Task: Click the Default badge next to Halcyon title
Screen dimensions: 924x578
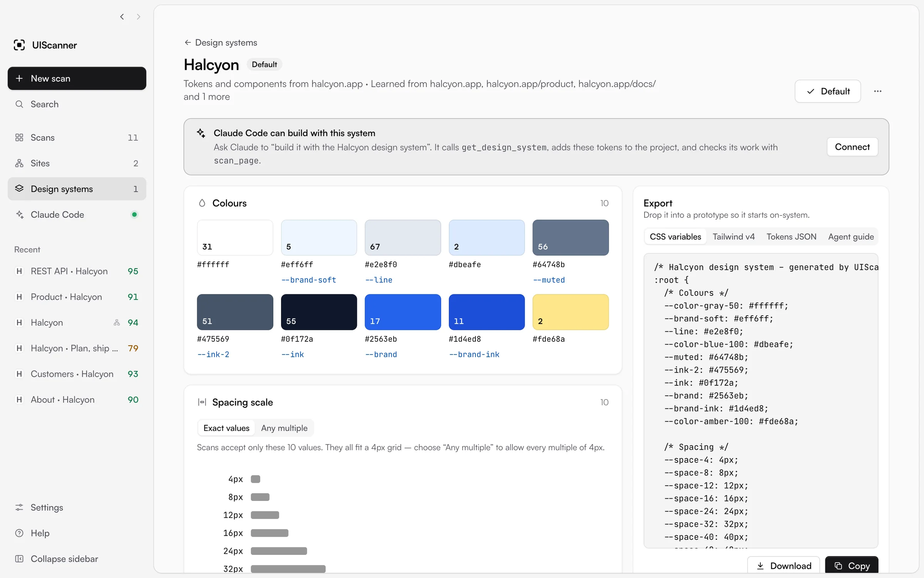Action: [264, 64]
